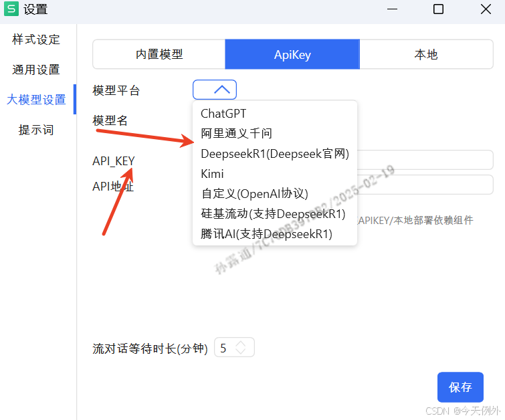Open the 提示词 settings page
The width and height of the screenshot is (505, 420).
click(36, 130)
